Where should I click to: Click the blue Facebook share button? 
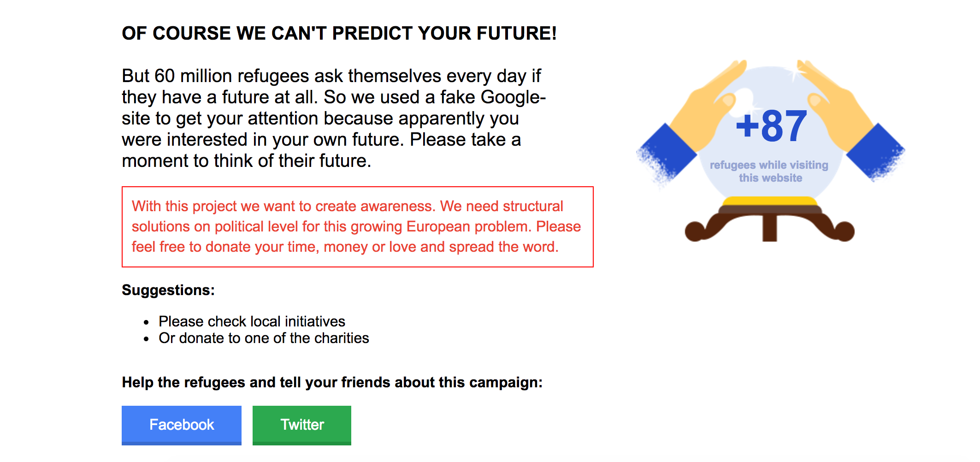point(182,425)
